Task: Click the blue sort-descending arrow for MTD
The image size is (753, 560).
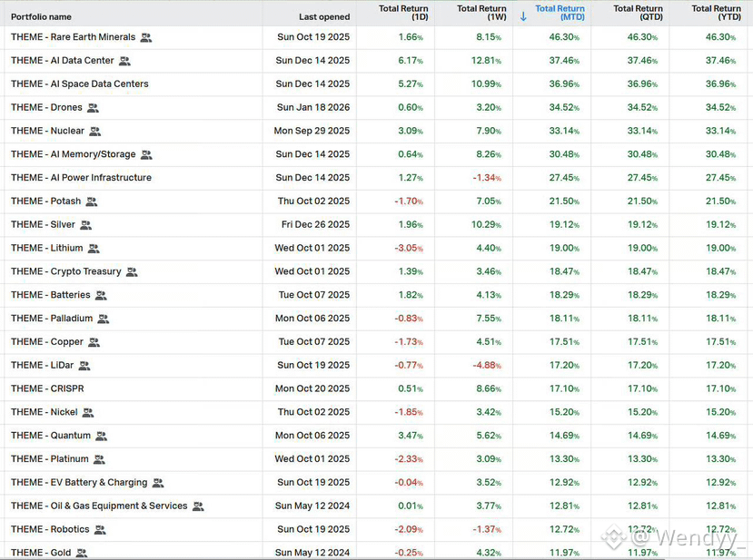Action: pos(523,16)
